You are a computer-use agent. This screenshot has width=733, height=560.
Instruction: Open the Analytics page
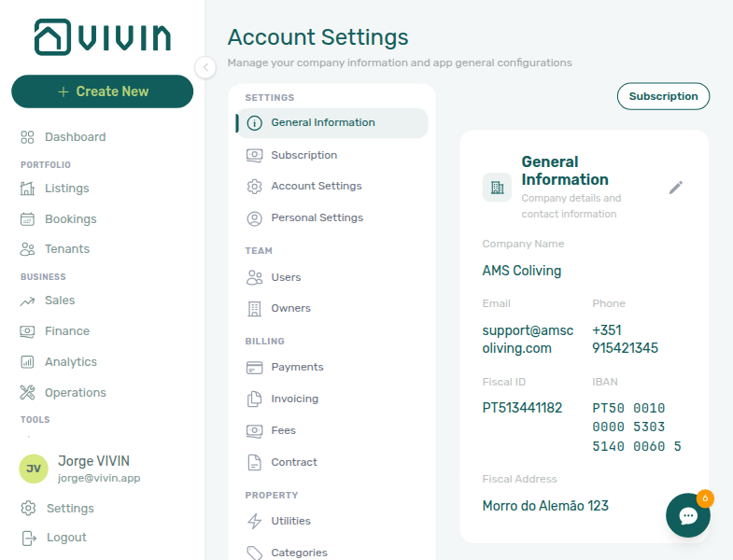[71, 362]
